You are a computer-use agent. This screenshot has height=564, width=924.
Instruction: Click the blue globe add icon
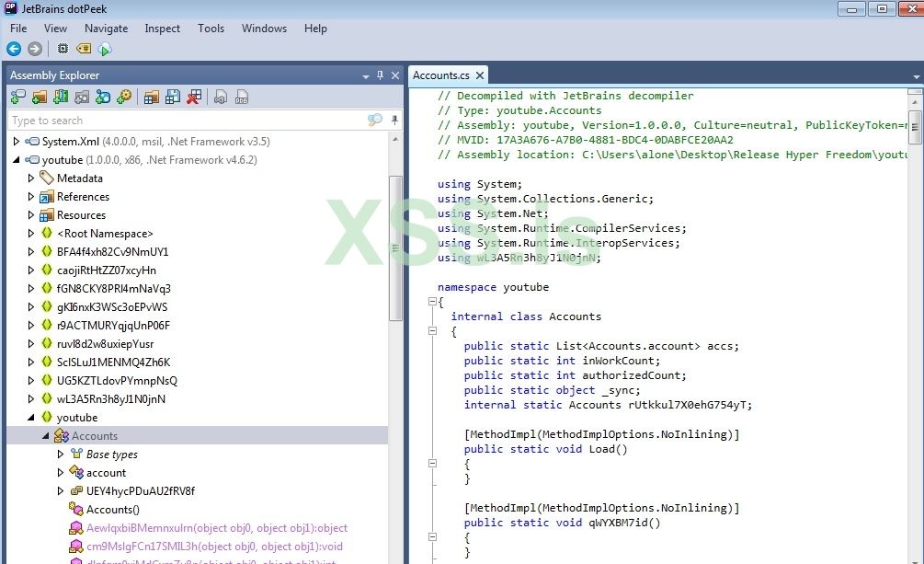tap(103, 97)
